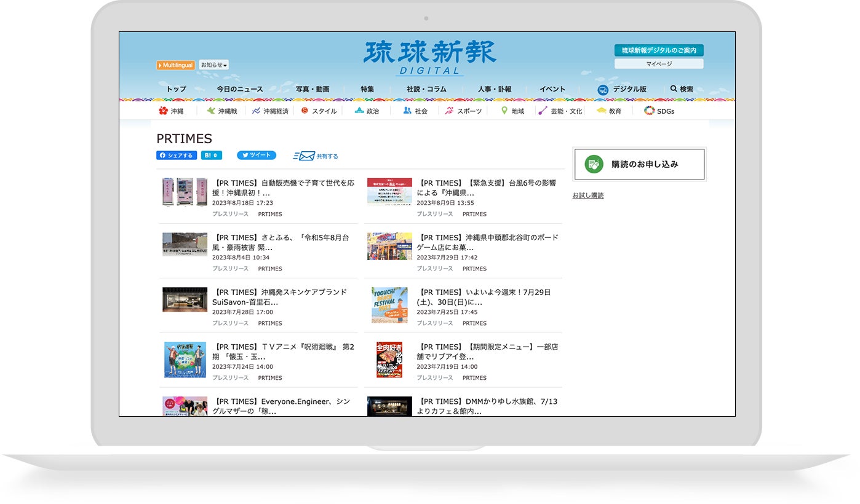The width and height of the screenshot is (860, 504).
Task: Click the 2023年7月29日 17:42 timestamp
Action: (x=447, y=258)
